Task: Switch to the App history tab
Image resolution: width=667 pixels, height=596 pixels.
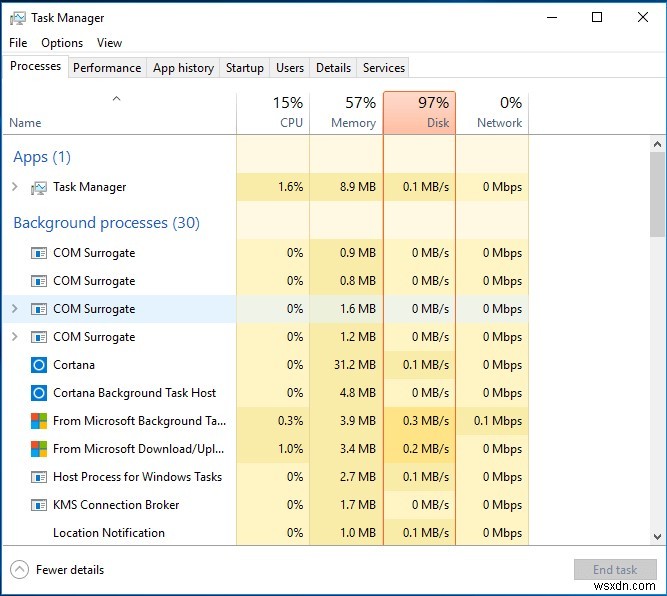Action: [x=183, y=68]
